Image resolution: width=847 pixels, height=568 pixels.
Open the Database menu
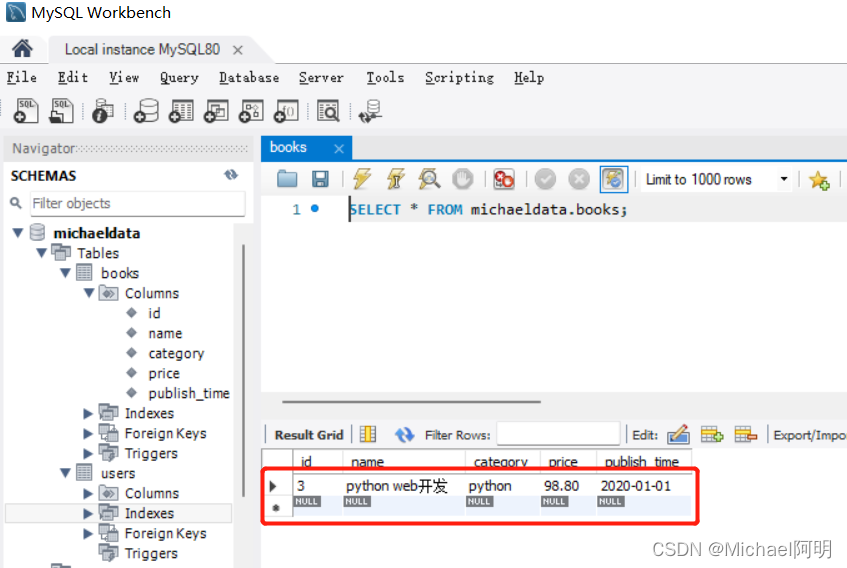[249, 77]
